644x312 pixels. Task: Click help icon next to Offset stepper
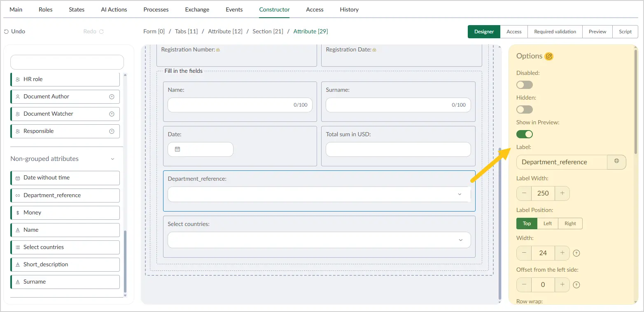576,284
